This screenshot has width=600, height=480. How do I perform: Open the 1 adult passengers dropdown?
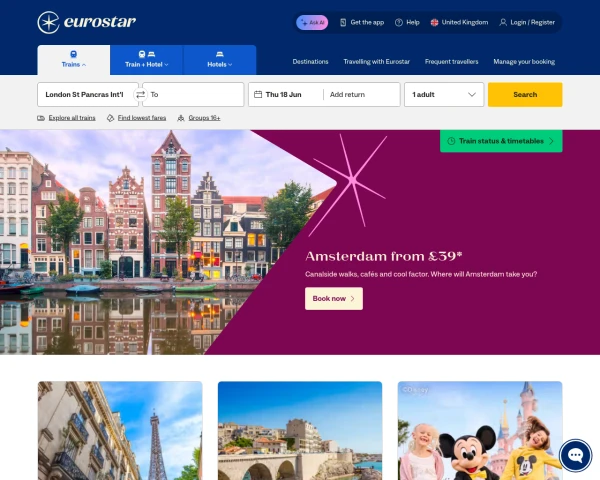pyautogui.click(x=444, y=95)
